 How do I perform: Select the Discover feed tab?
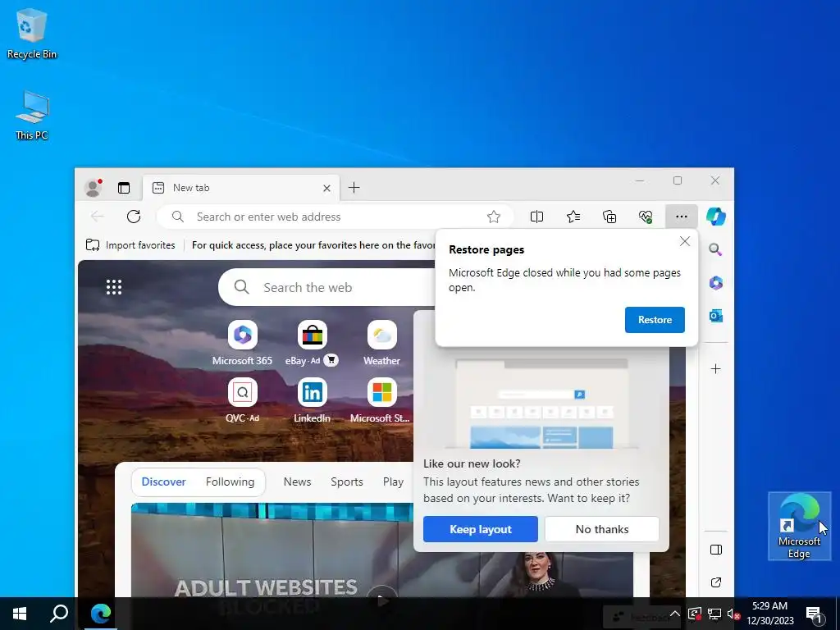pyautogui.click(x=163, y=482)
